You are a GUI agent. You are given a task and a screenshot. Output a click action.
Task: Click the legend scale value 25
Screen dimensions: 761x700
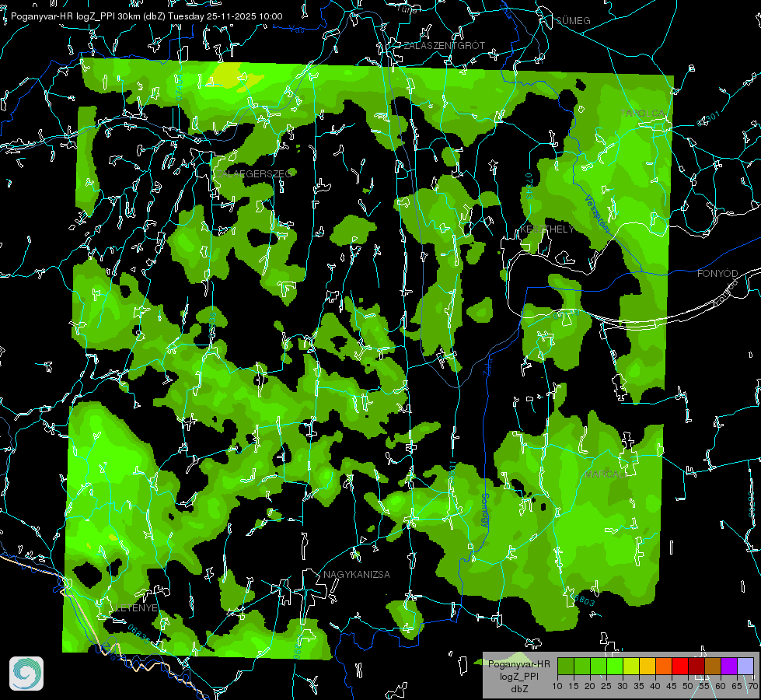click(x=606, y=686)
